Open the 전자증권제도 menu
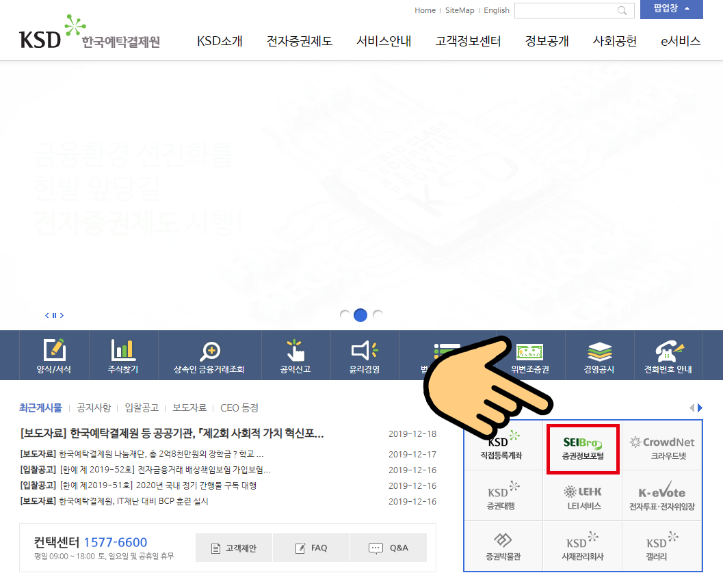This screenshot has width=723, height=588. (300, 41)
